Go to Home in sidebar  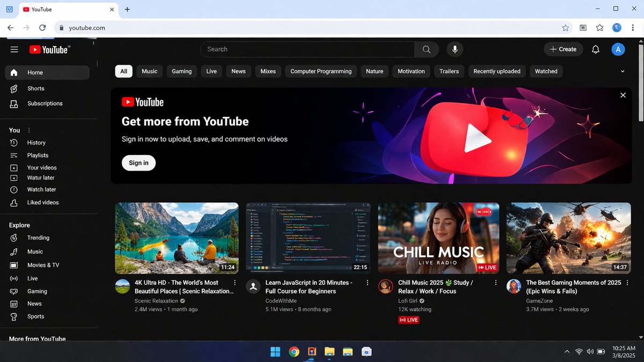pyautogui.click(x=47, y=72)
